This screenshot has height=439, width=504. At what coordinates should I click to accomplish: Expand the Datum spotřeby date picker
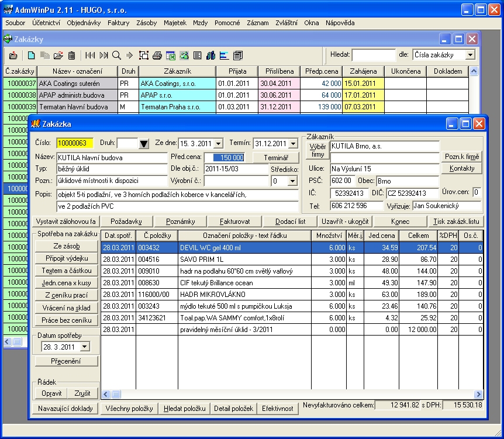(84, 347)
